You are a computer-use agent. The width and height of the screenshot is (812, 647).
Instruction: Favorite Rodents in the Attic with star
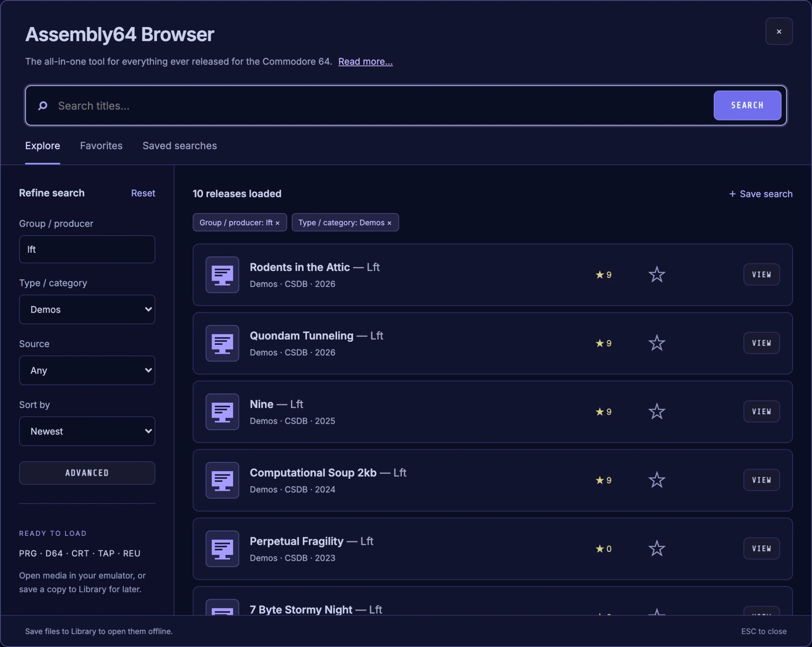point(656,275)
